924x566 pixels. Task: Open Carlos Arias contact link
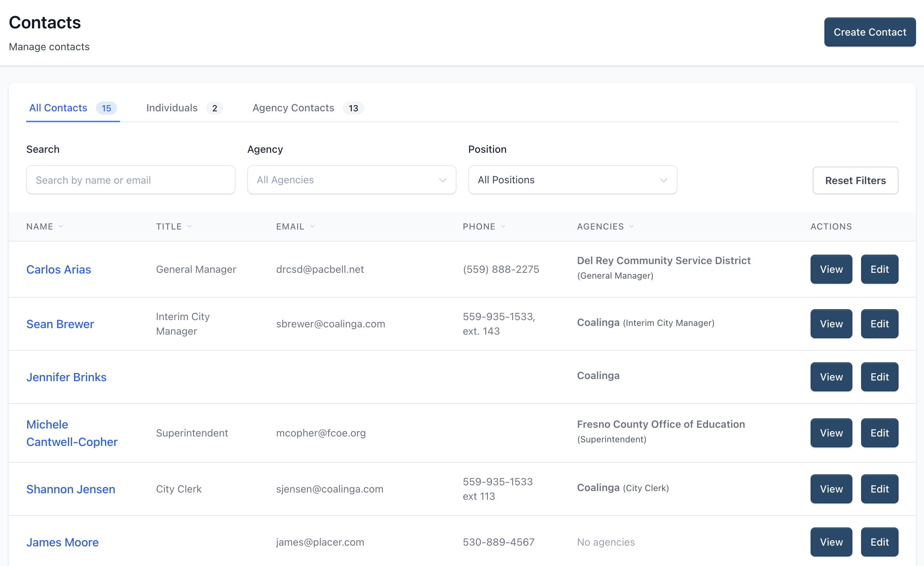[59, 270]
